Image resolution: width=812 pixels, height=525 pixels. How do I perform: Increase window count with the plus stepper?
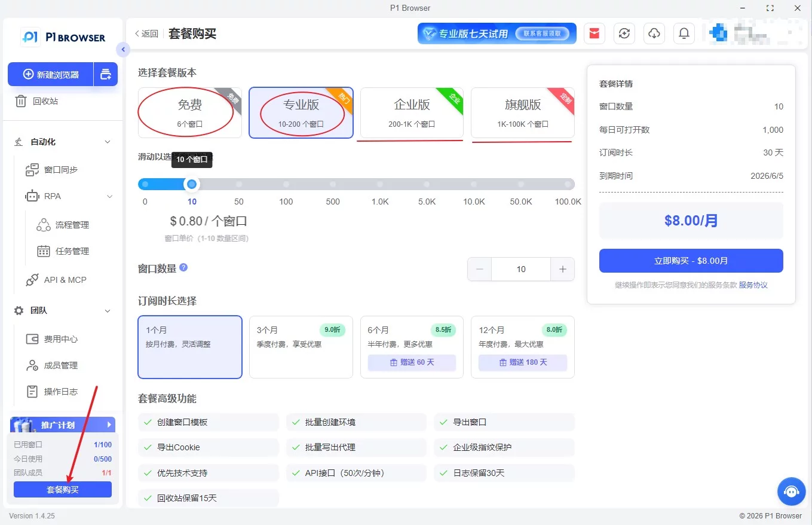(x=562, y=269)
